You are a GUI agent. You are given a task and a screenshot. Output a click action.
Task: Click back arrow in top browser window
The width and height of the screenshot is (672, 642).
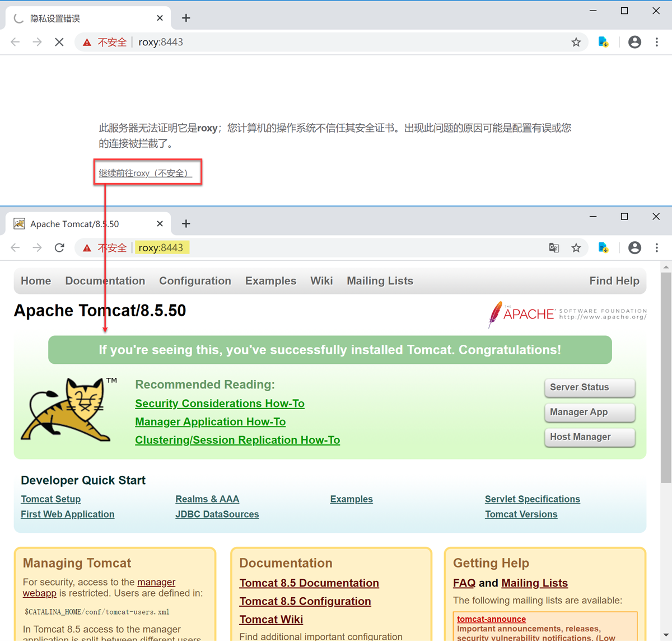pyautogui.click(x=15, y=42)
